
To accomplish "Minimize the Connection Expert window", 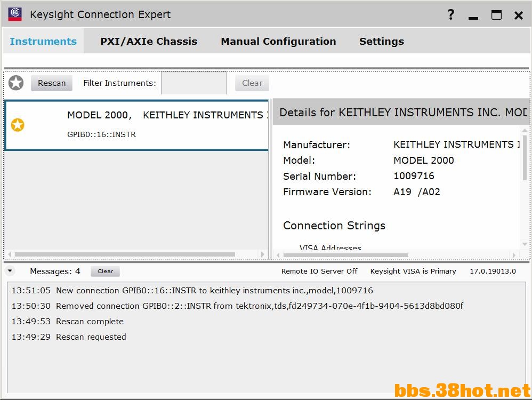I will click(473, 18).
